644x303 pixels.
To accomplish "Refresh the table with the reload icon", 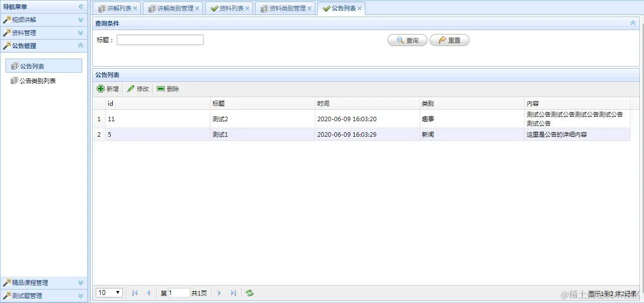I will tap(250, 293).
